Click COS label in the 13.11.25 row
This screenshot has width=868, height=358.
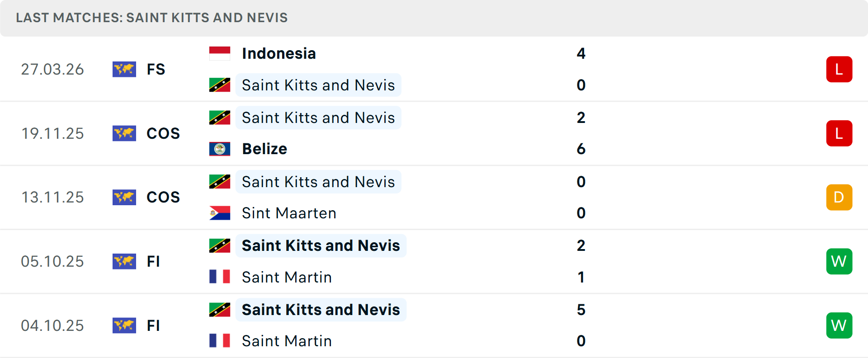[163, 197]
